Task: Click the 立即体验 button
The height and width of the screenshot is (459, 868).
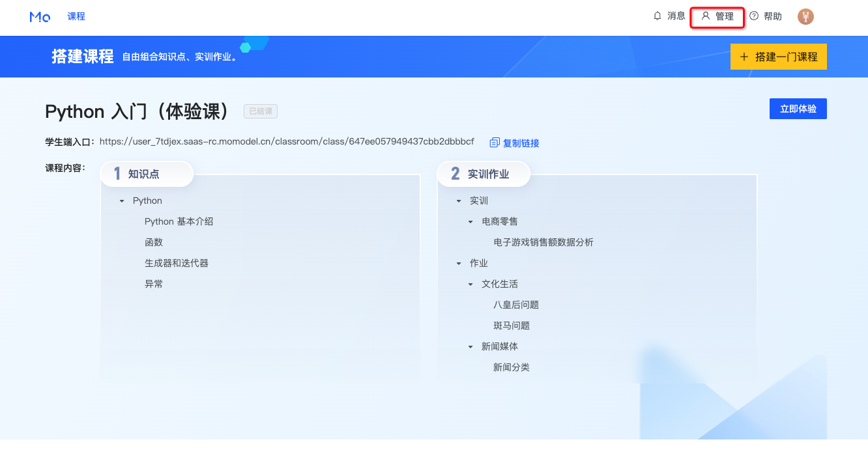Action: coord(798,109)
